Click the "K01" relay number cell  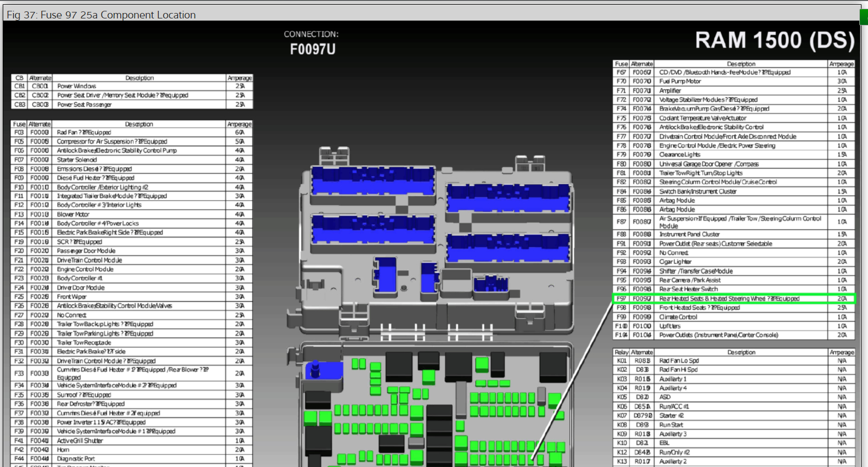click(x=621, y=361)
